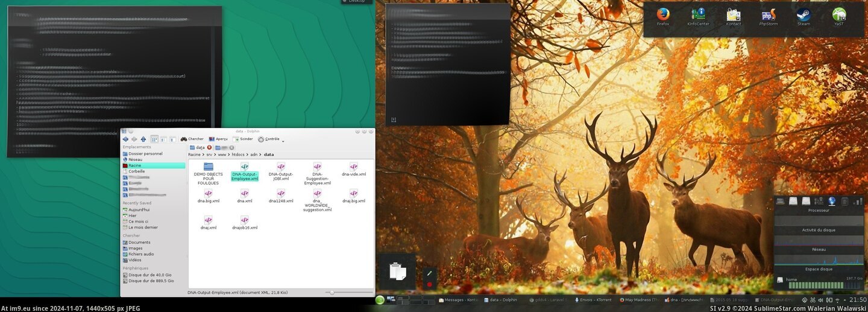Select dna-vide.xml file
The image size is (868, 312).
(x=354, y=169)
